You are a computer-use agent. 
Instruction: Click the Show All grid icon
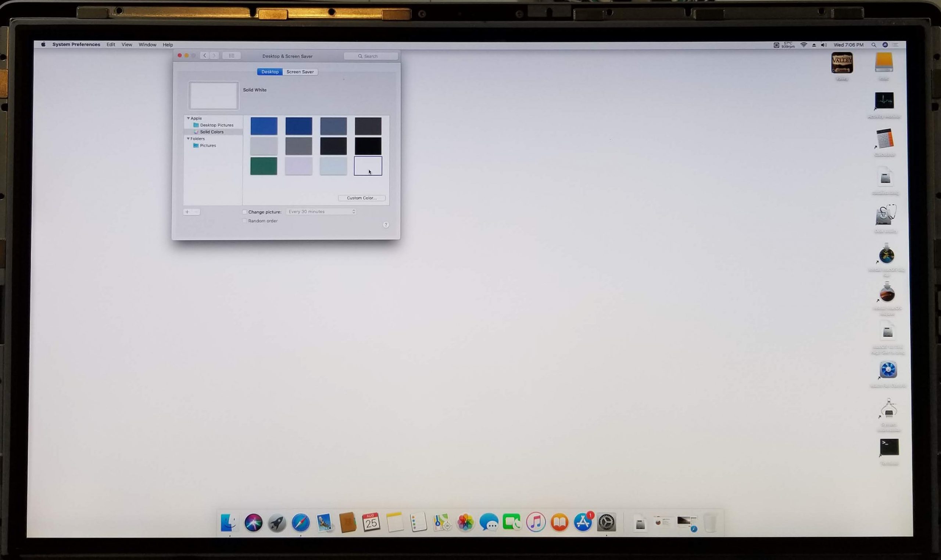coord(232,55)
